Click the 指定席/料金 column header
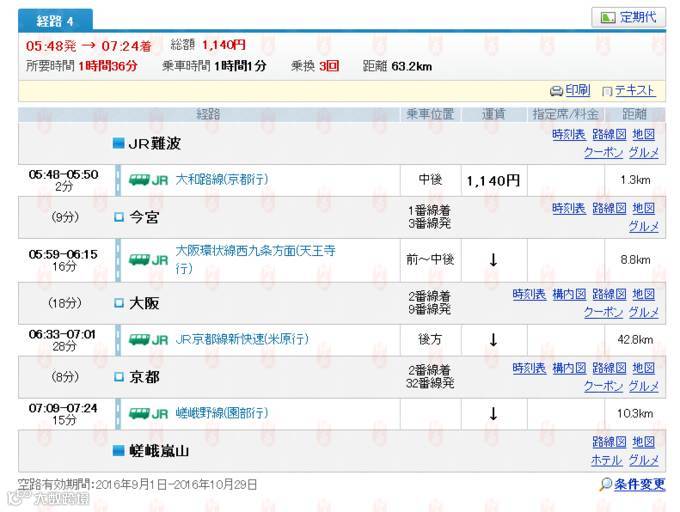 [566, 114]
